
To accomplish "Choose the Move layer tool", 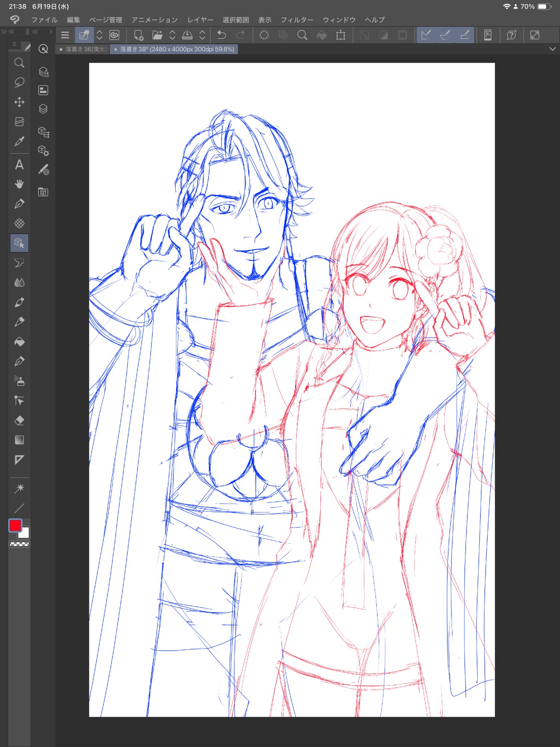I will [19, 102].
